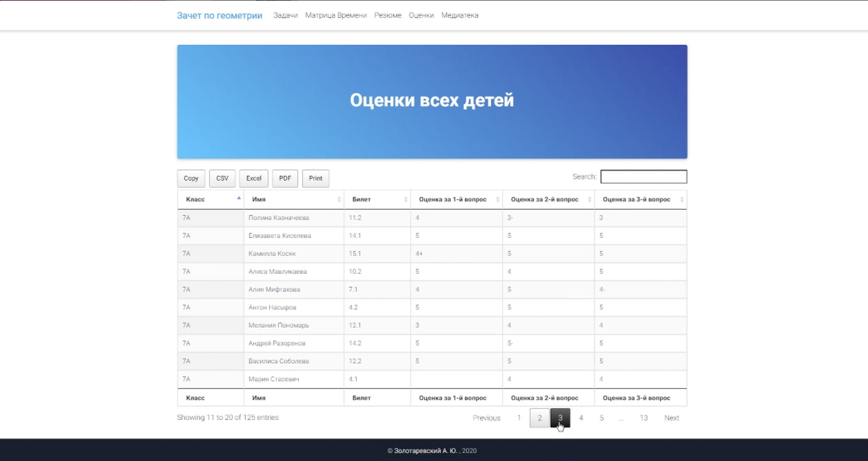This screenshot has height=461, width=868.
Task: Sort by Оценка за 3-й вопрос header
Action: point(640,199)
